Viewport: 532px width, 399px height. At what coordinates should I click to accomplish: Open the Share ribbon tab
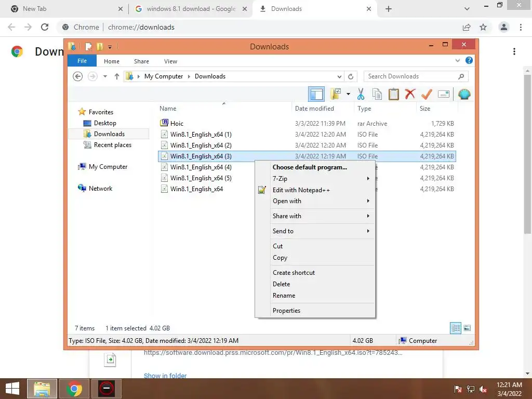click(141, 61)
